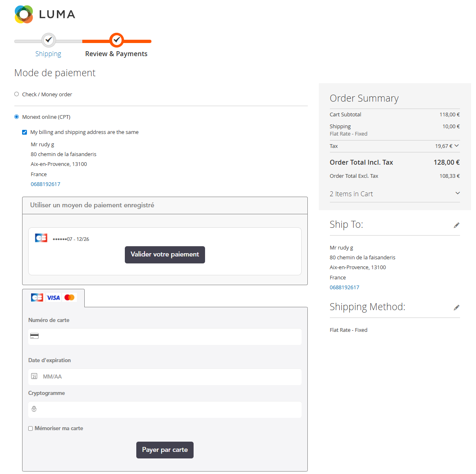This screenshot has width=476, height=474.
Task: Click the Shipping step checkmark circle
Action: pos(49,40)
